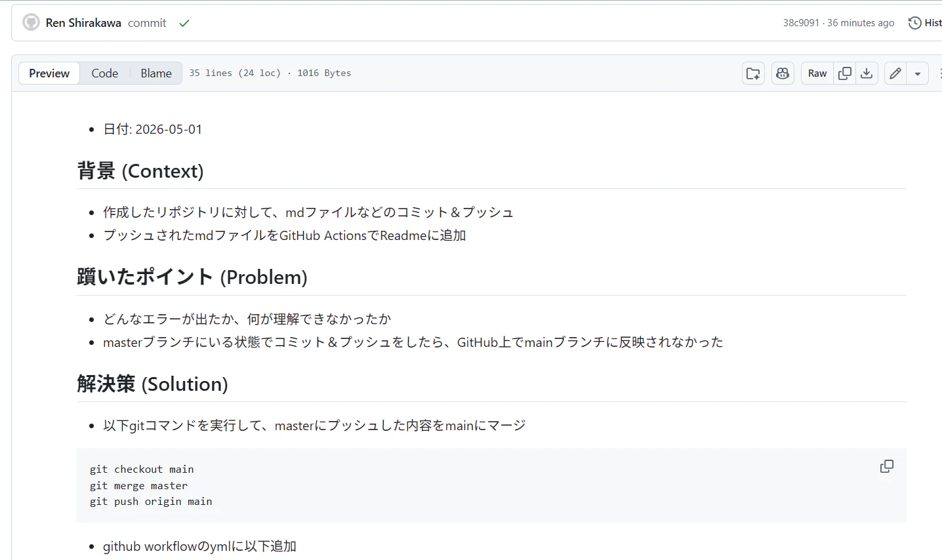Screen dimensions: 942x560
Task: Open the 'commit' message link
Action: (147, 23)
